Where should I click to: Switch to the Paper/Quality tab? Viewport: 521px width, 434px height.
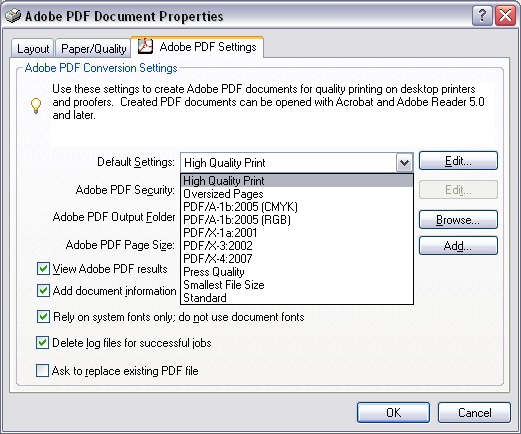[x=93, y=49]
